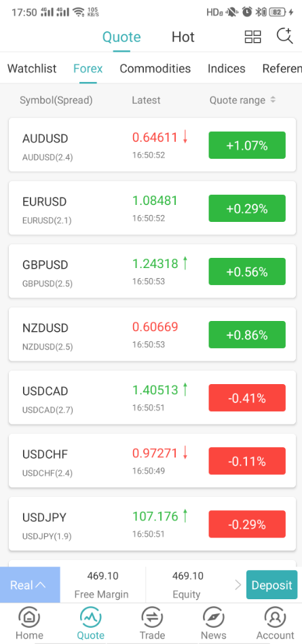Open the Indices tab
Screen dimensions: 302x644
tap(227, 68)
